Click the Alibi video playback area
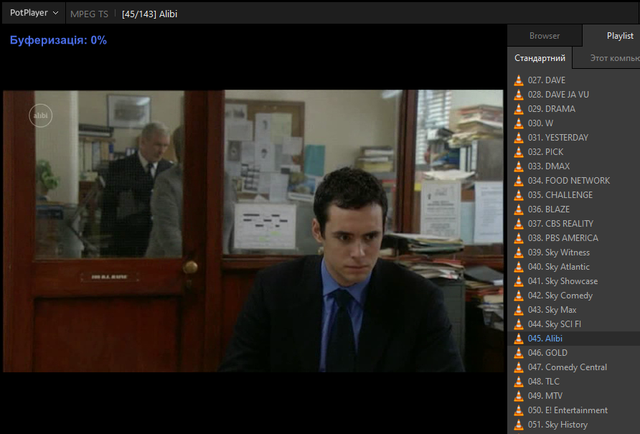The width and height of the screenshot is (640, 434). click(253, 231)
